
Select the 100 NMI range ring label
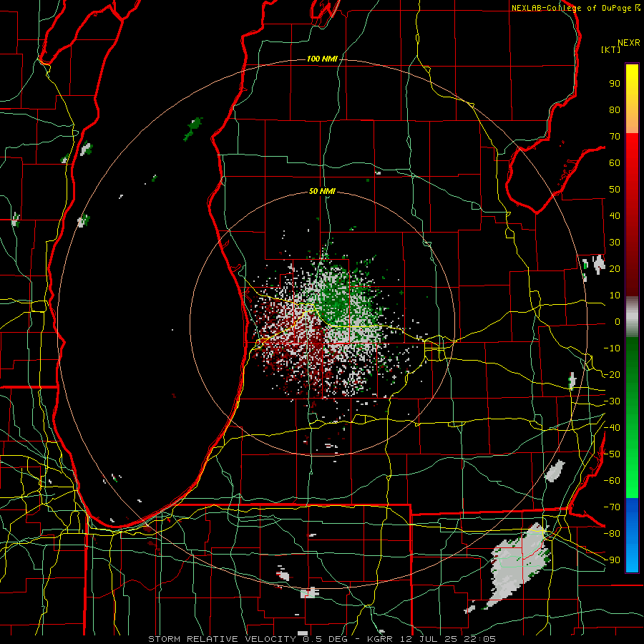point(322,59)
